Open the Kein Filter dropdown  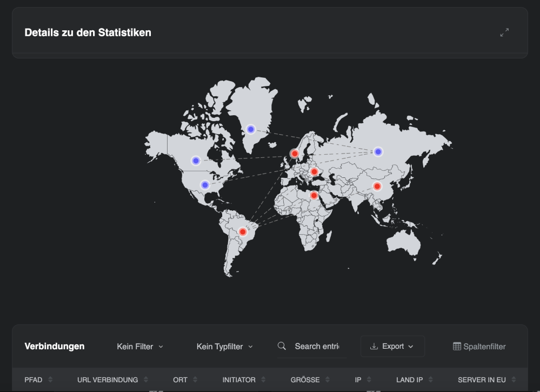pyautogui.click(x=140, y=347)
